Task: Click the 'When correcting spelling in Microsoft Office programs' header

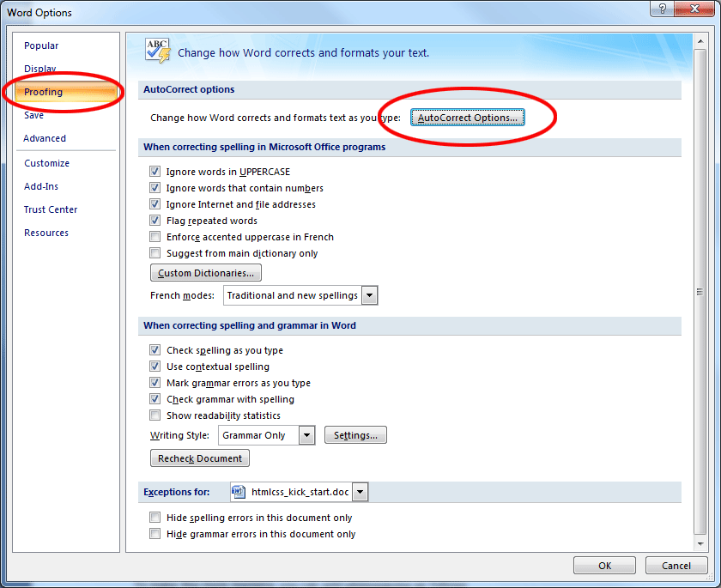Action: point(409,147)
